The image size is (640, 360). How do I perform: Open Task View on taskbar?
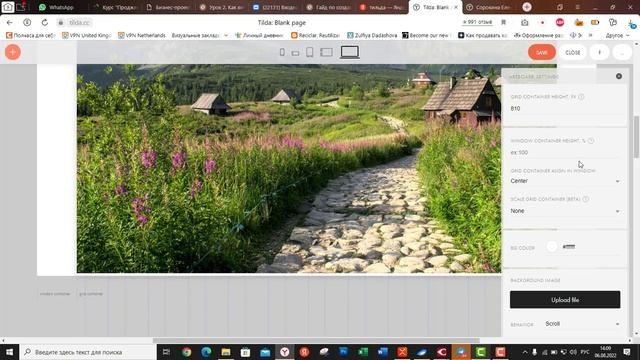(166, 352)
